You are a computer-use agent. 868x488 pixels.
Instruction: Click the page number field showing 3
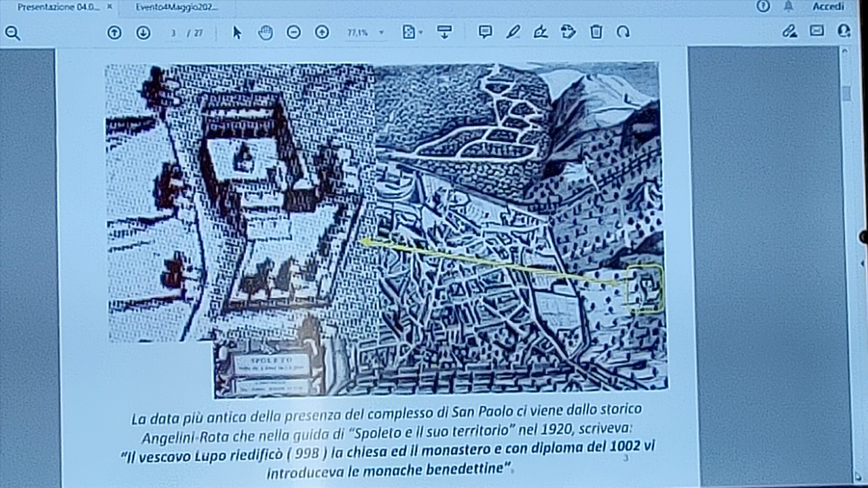(174, 33)
